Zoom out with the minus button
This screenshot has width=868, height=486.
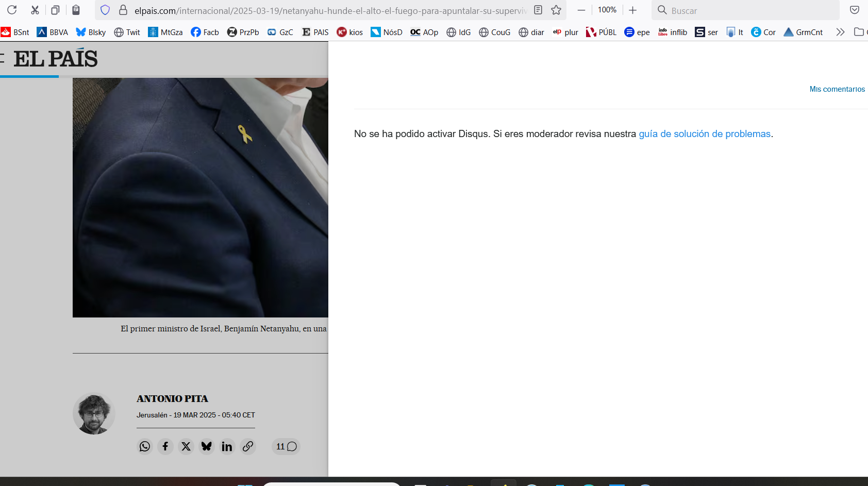[581, 10]
